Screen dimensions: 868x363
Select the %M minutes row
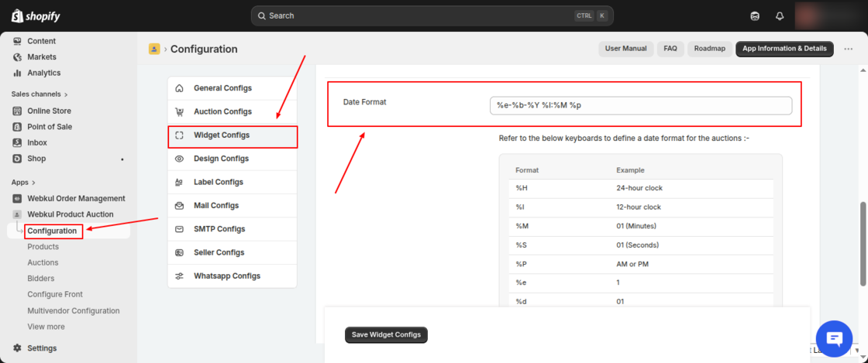tap(641, 226)
